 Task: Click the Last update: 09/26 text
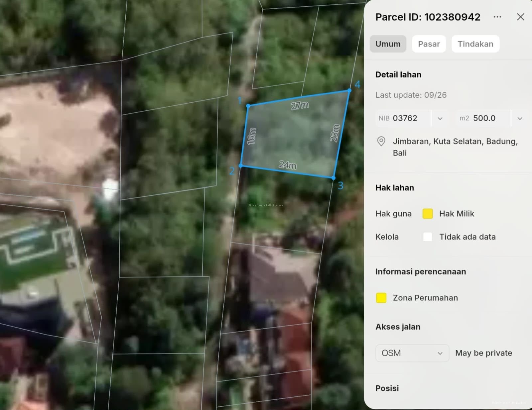click(x=411, y=95)
